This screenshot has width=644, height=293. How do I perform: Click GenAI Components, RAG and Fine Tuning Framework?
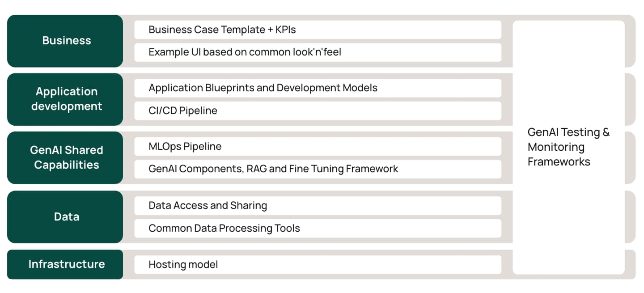click(x=318, y=169)
